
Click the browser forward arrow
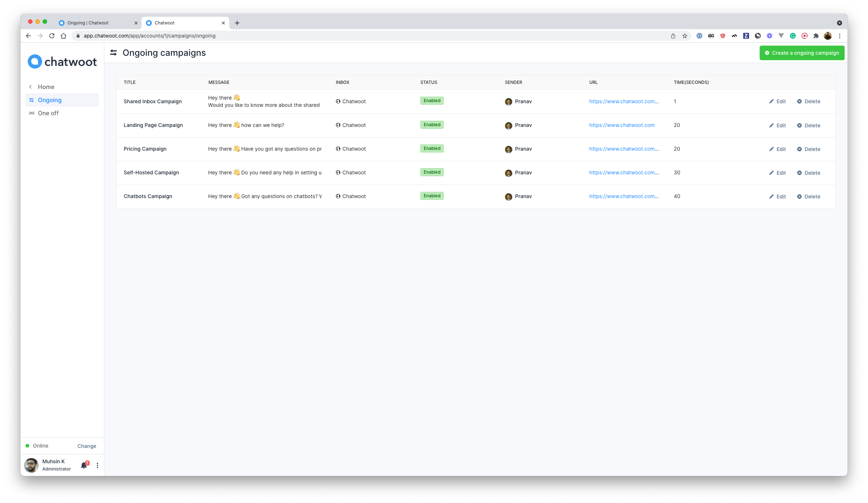click(40, 36)
